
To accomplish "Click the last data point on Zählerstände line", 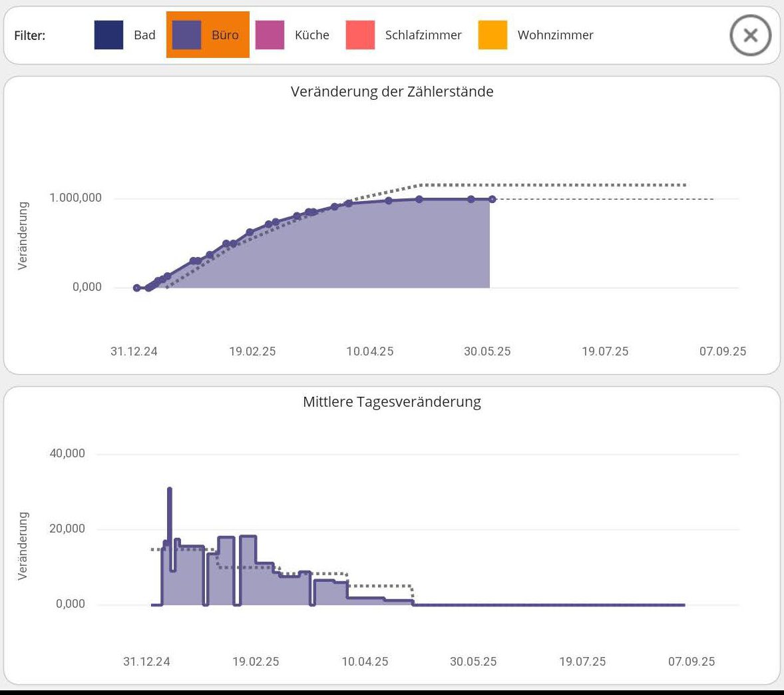I will coord(492,199).
